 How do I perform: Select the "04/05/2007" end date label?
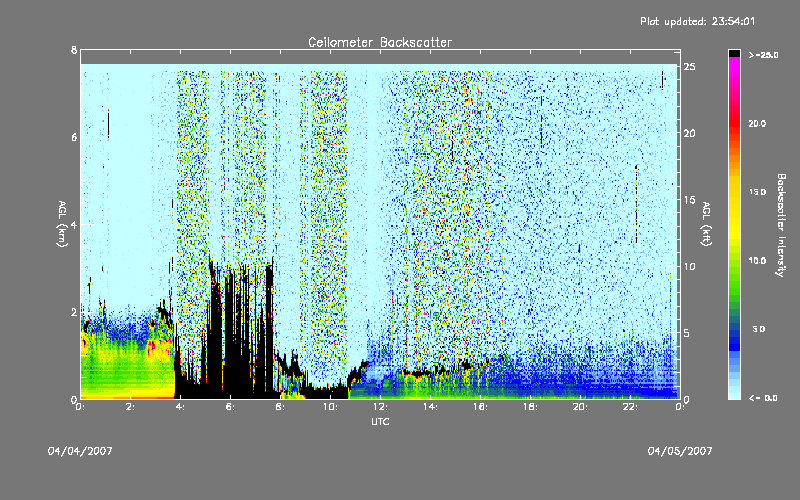[680, 451]
